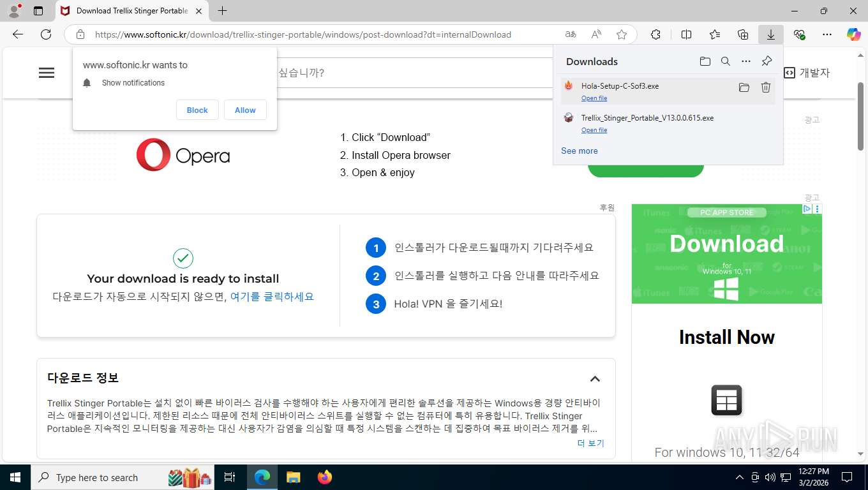Collapse the 다운로드 정보 section
Viewport: 868px width, 490px height.
[x=595, y=379]
